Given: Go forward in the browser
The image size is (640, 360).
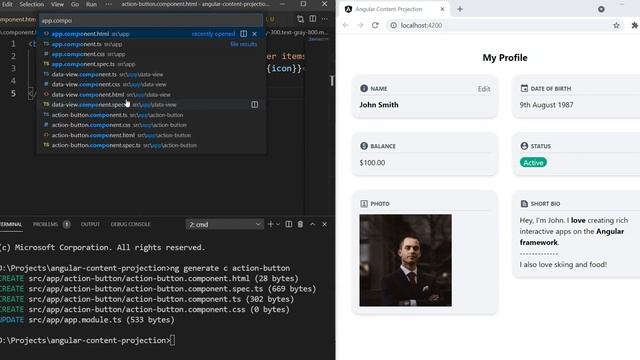Looking at the screenshot, I should tap(360, 25).
